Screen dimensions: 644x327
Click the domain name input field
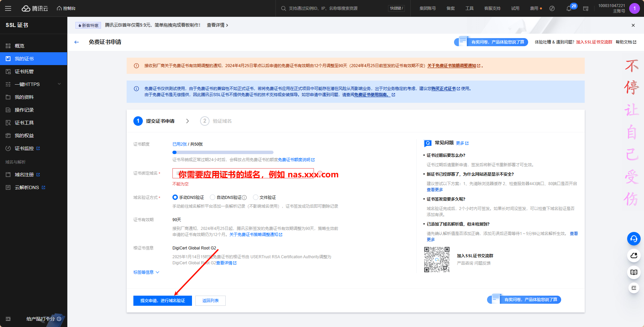[x=243, y=173]
